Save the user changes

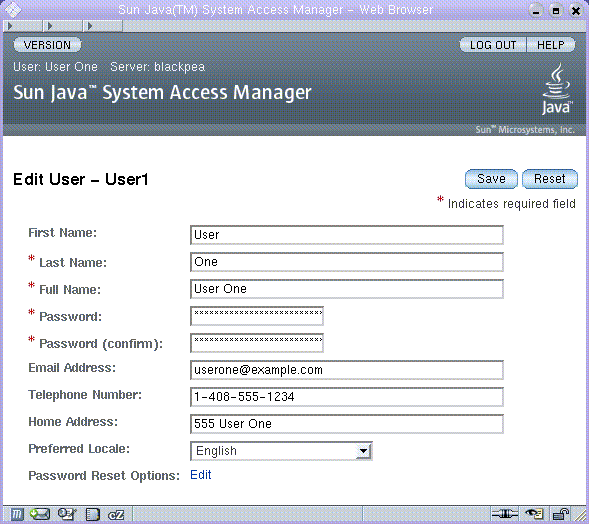pyautogui.click(x=491, y=179)
